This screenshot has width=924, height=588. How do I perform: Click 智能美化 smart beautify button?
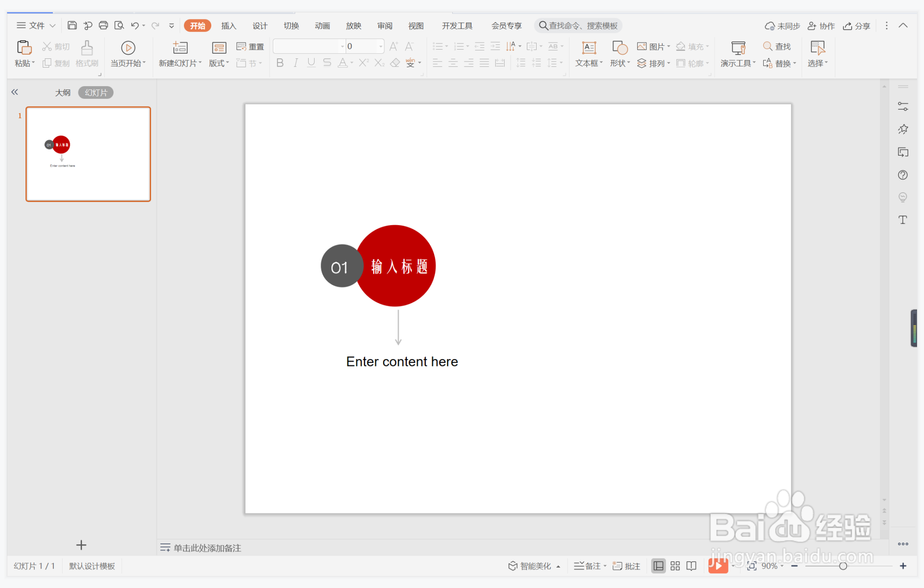click(531, 566)
